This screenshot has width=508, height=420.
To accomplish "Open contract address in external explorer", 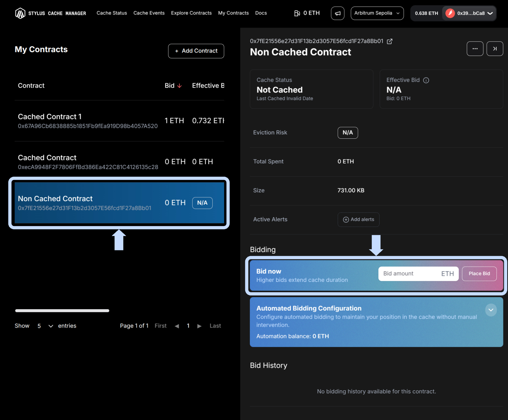I will (x=390, y=41).
